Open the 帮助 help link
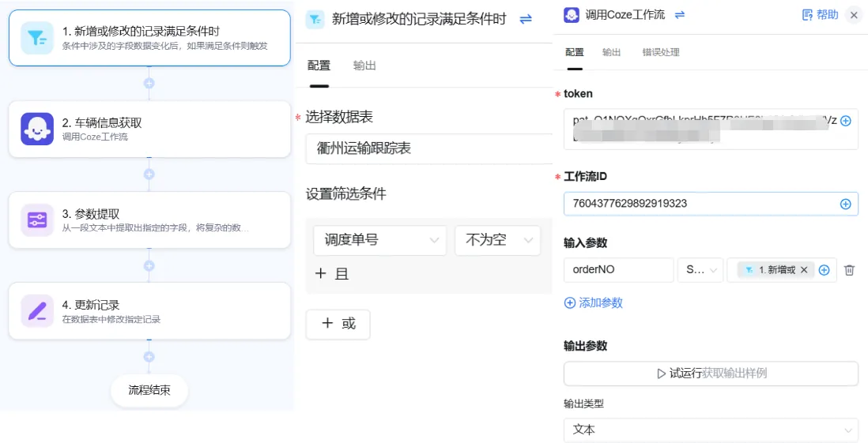This screenshot has height=443, width=868. pyautogui.click(x=821, y=15)
